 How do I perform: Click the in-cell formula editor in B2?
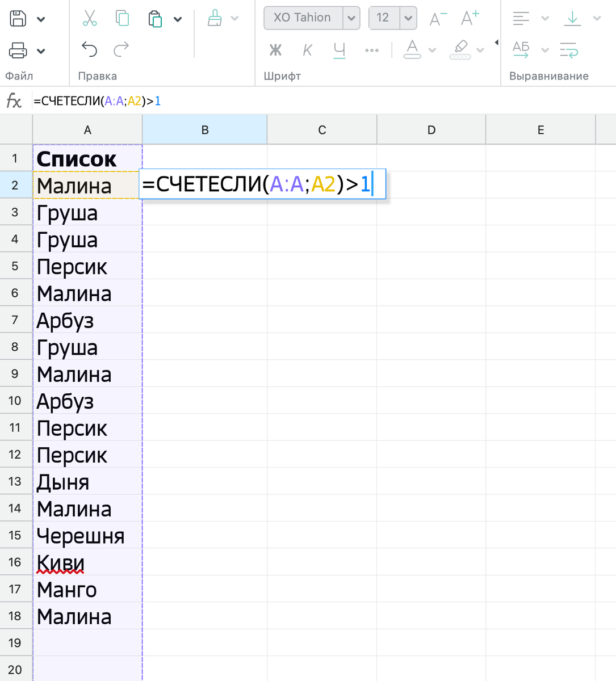pos(262,184)
